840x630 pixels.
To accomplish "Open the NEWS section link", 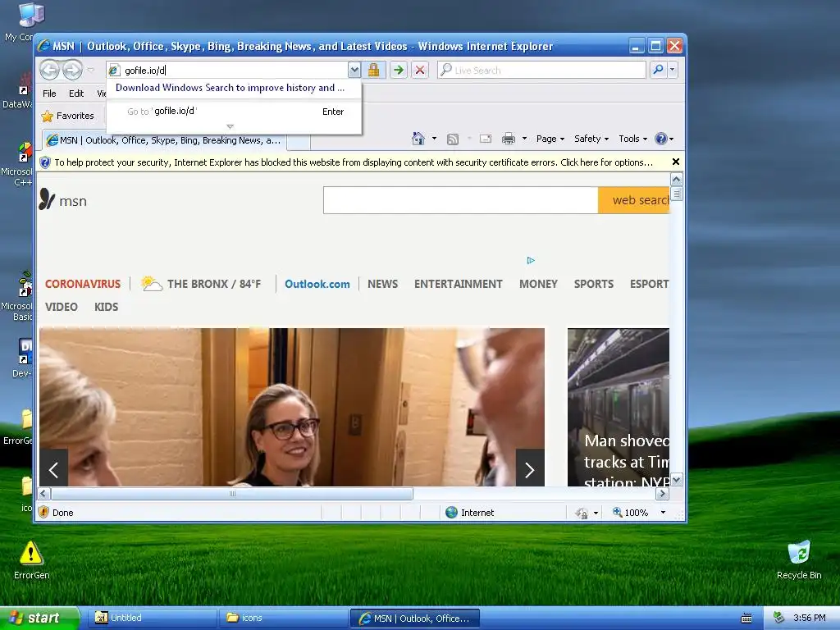I will [382, 284].
